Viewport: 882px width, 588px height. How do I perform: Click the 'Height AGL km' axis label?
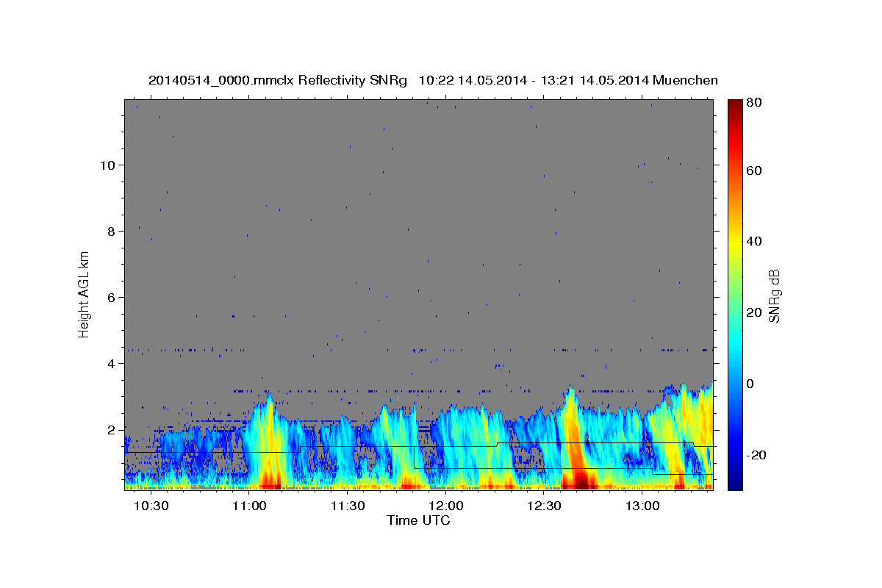pyautogui.click(x=85, y=294)
